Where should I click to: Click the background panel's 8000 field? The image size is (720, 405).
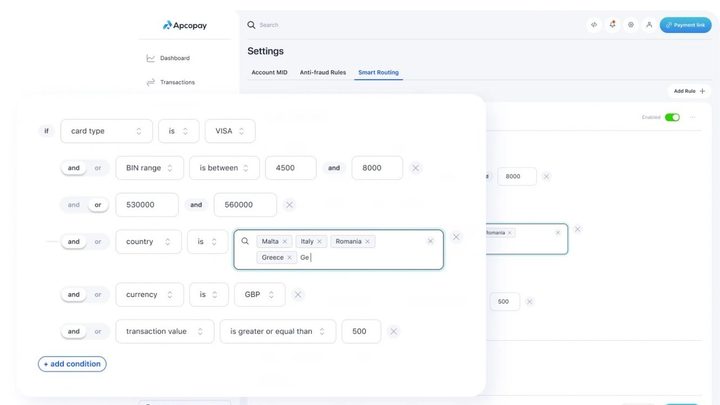pyautogui.click(x=517, y=176)
